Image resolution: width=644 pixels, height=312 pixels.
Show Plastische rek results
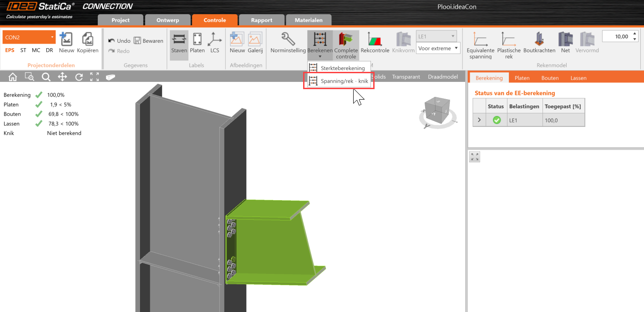tap(508, 40)
